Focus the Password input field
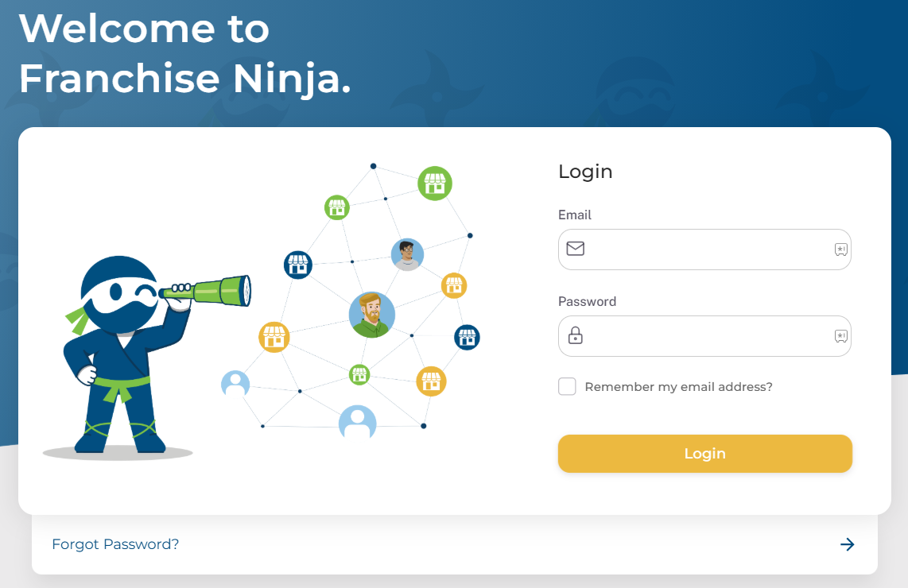Image resolution: width=908 pixels, height=588 pixels. click(x=708, y=336)
